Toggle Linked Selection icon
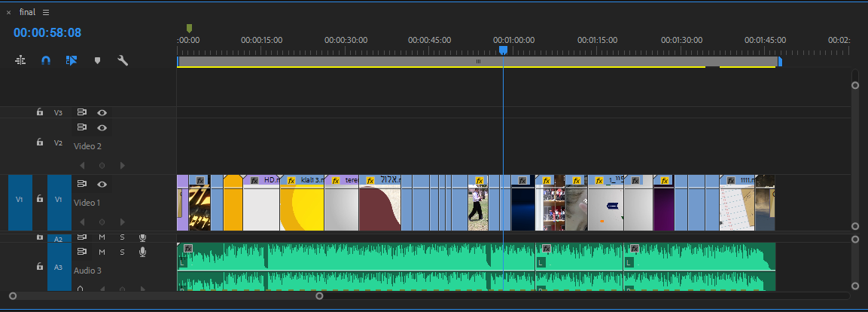The height and width of the screenshot is (312, 868). point(72,60)
